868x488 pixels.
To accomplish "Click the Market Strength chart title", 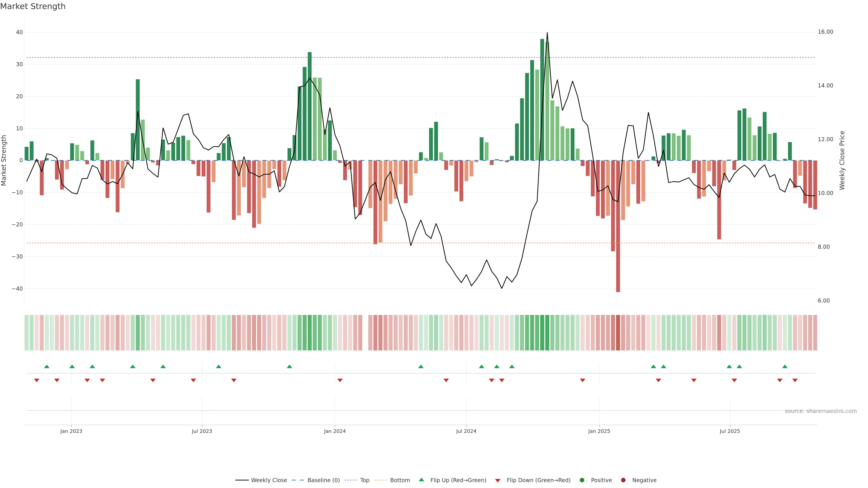I will [x=33, y=6].
